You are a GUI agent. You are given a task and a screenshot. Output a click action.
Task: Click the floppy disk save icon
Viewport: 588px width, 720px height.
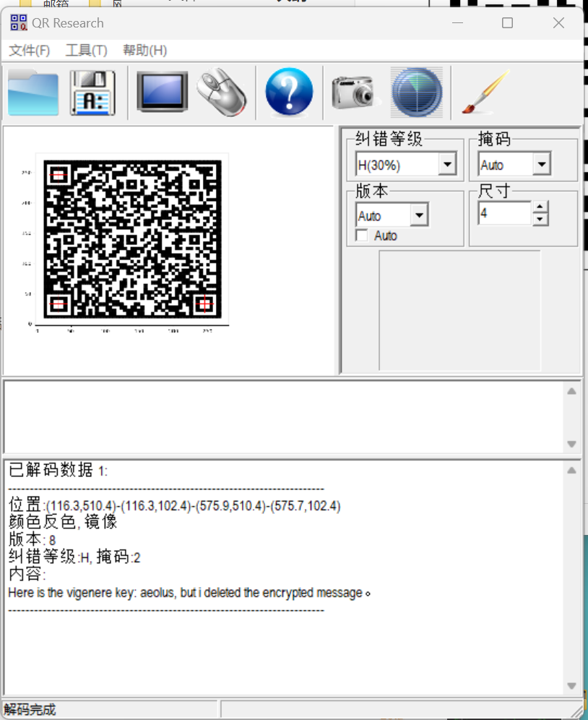point(93,93)
